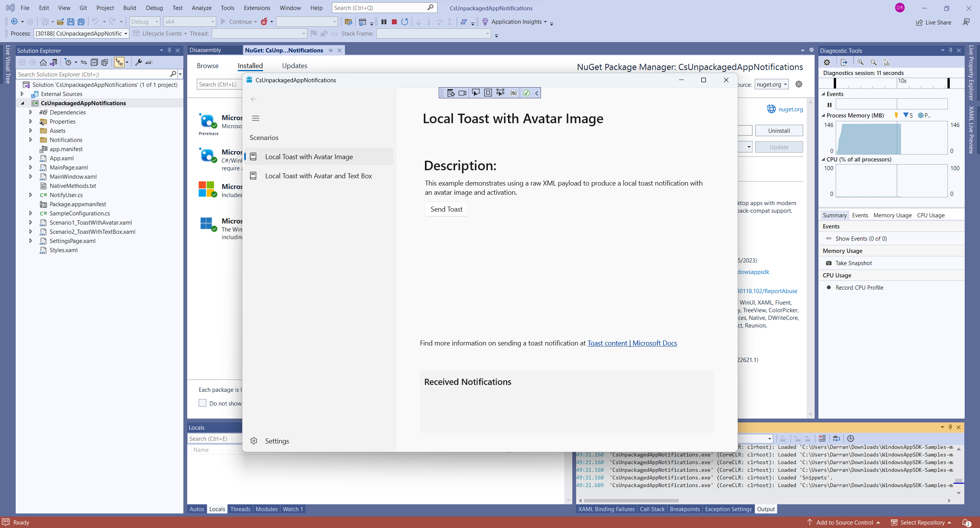Click Record CPU Profile

859,288
